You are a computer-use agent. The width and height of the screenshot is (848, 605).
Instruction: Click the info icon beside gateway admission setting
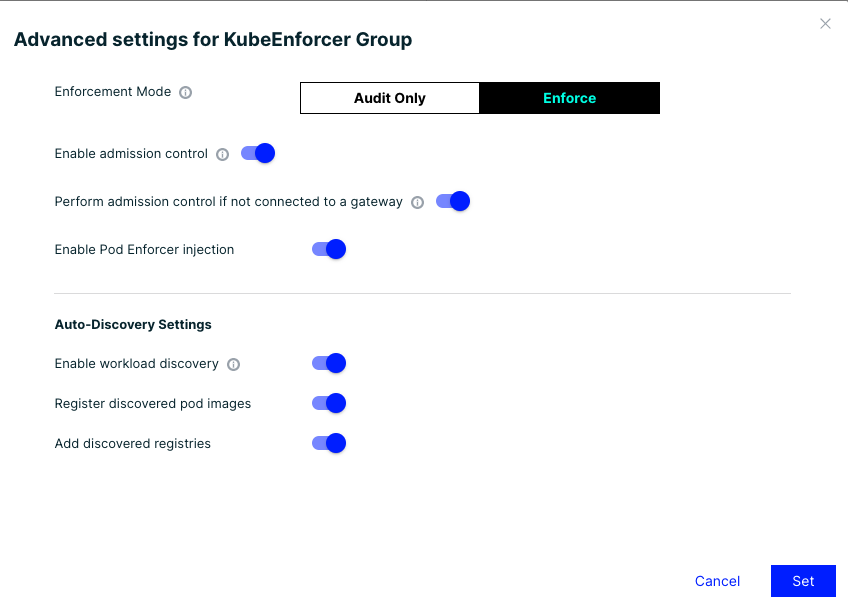[x=417, y=201]
